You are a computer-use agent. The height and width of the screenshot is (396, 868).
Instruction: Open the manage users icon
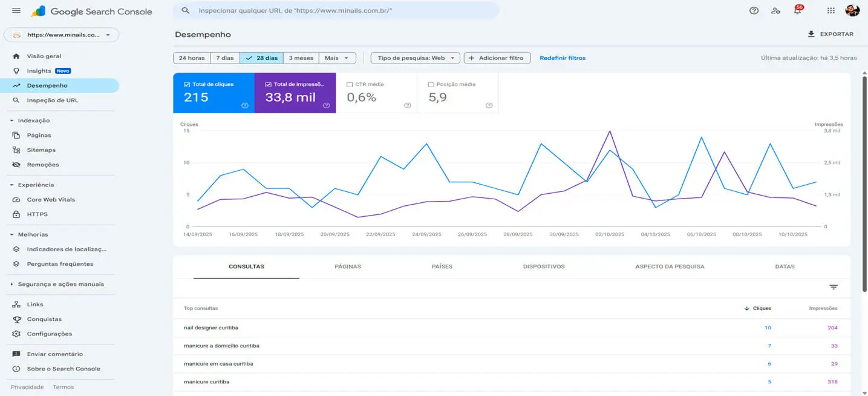pyautogui.click(x=775, y=11)
